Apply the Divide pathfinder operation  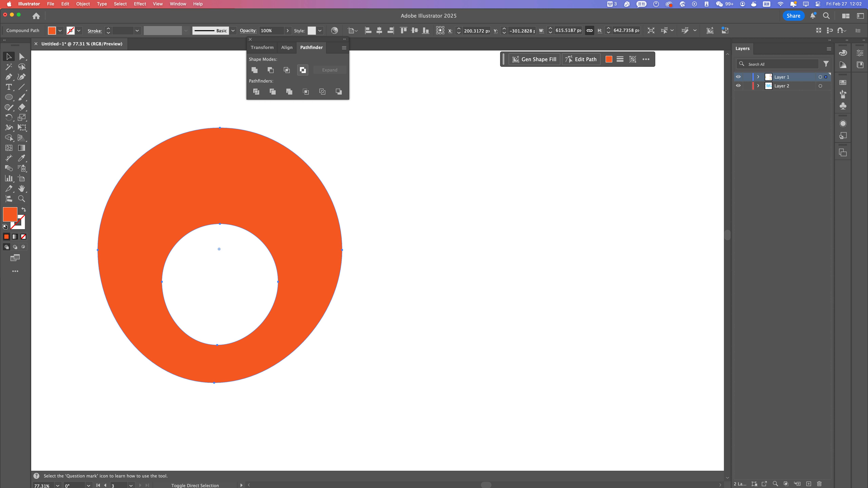(x=256, y=92)
